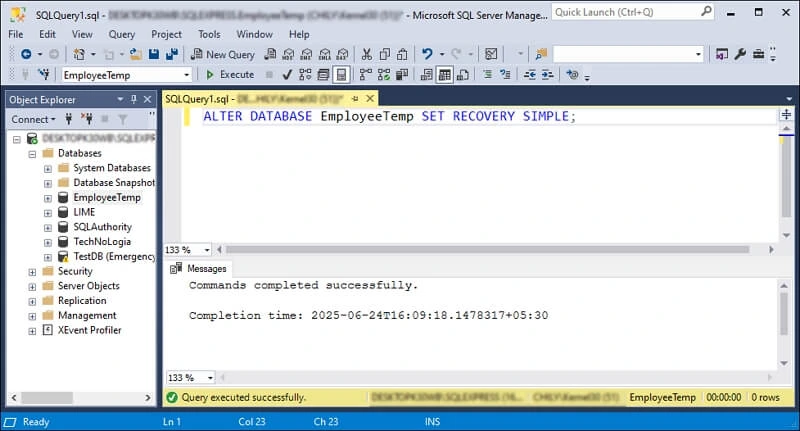Screen dimensions: 800x431
Task: Toggle pin on the SQLQuery1.sql tab
Action: point(355,98)
